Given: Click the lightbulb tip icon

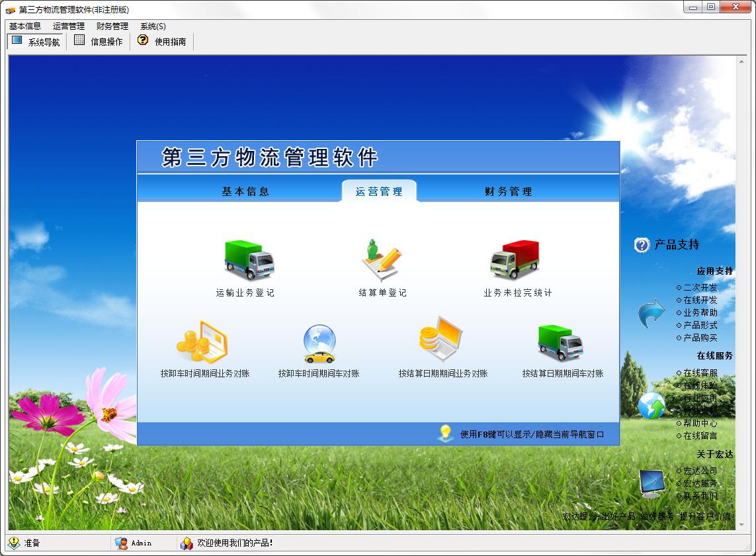Looking at the screenshot, I should pos(446,433).
